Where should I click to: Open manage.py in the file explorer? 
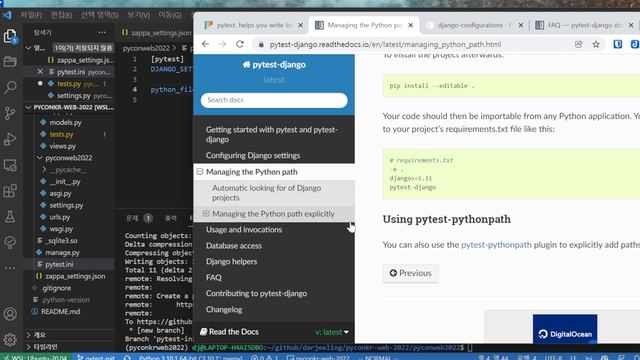(x=62, y=253)
